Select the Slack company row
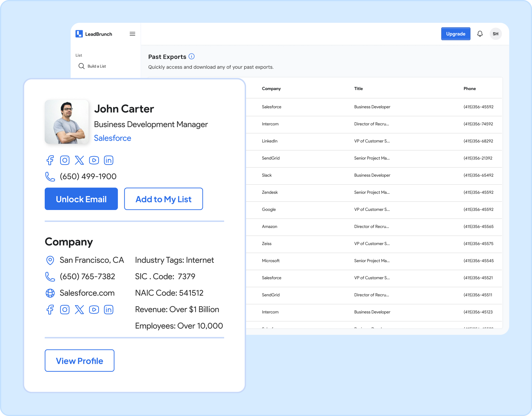The image size is (532, 416). point(374,175)
